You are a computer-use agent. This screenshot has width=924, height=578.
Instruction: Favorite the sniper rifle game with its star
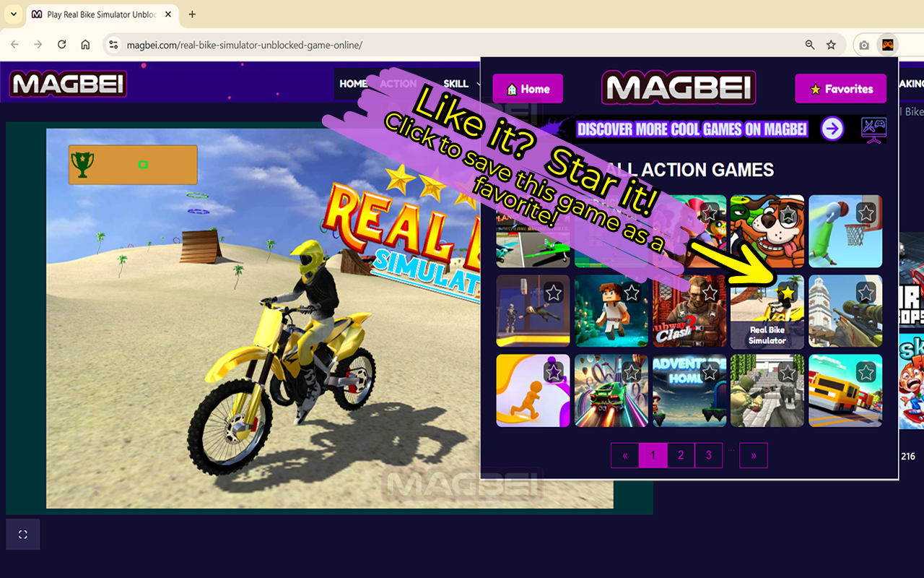point(866,293)
